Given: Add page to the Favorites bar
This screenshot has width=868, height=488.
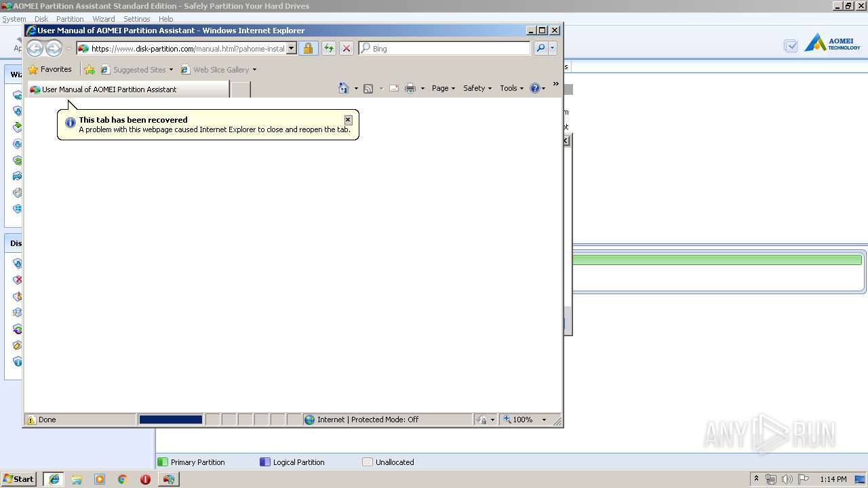Looking at the screenshot, I should tap(90, 69).
